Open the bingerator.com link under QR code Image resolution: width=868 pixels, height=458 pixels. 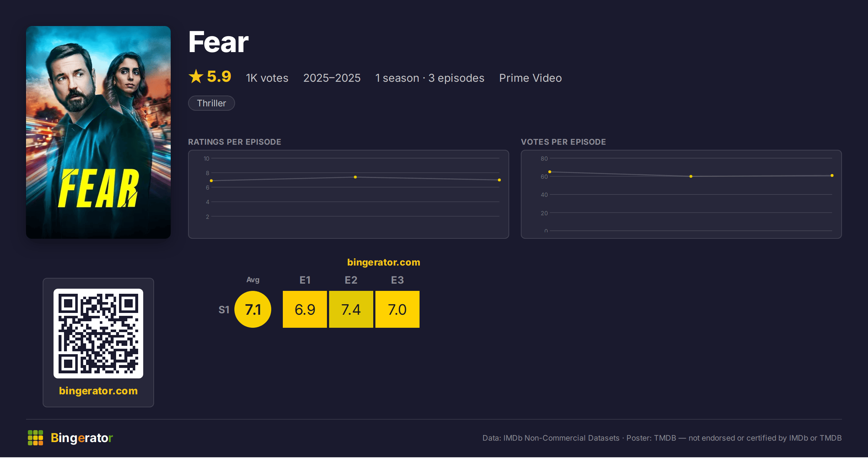(x=98, y=391)
